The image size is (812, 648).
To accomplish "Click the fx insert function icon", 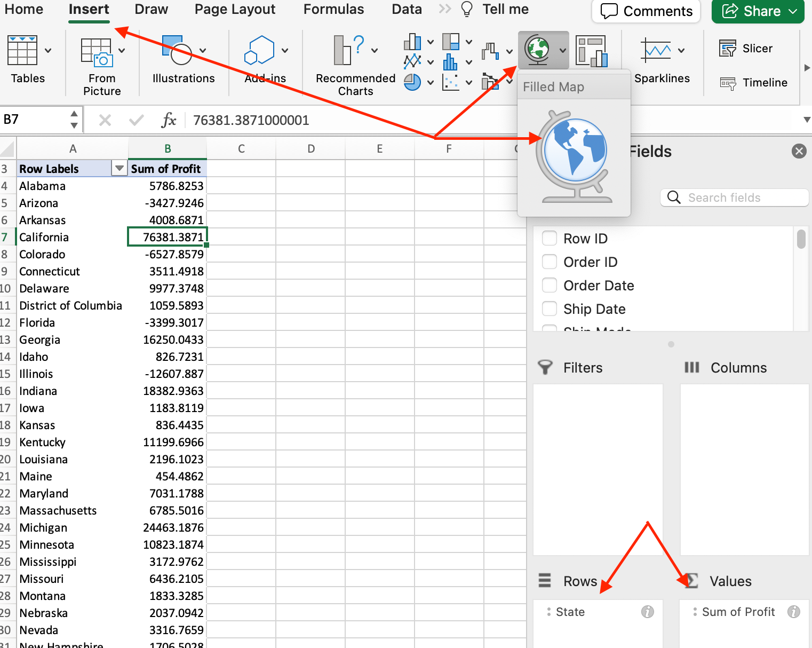I will [169, 120].
